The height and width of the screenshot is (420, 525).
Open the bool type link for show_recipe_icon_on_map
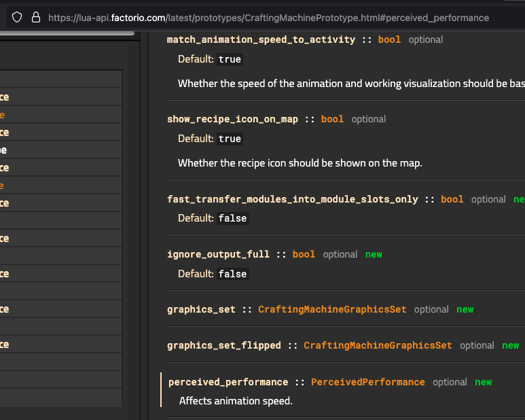point(332,119)
